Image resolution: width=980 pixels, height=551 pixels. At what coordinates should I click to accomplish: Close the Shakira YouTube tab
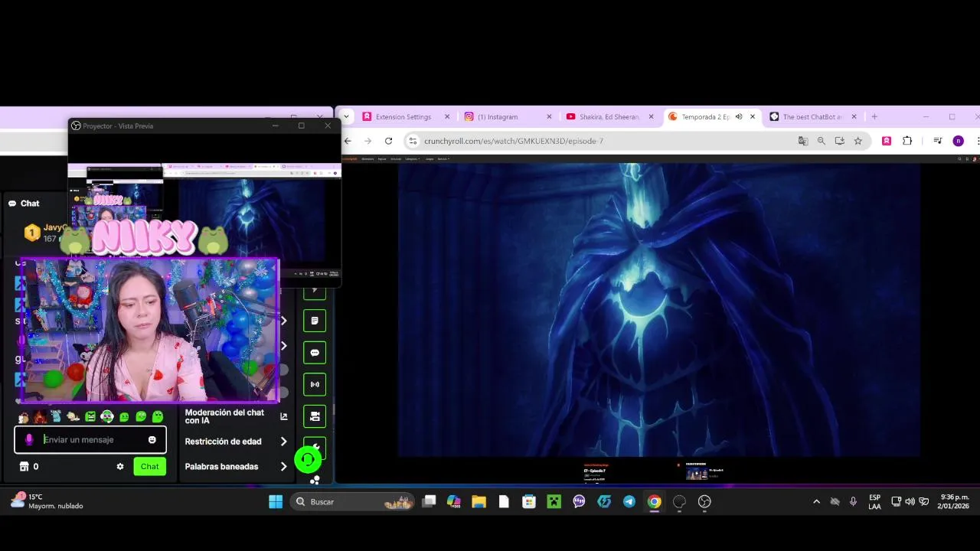(652, 117)
